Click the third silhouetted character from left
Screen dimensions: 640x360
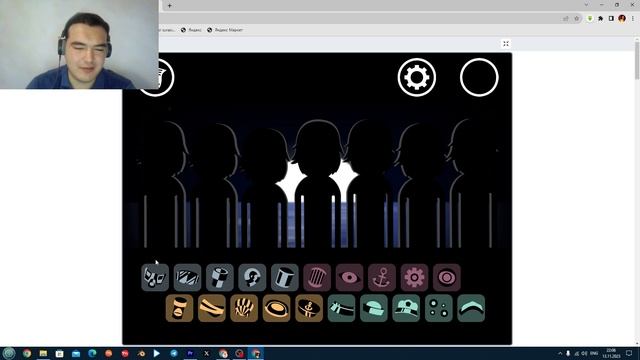[265, 188]
